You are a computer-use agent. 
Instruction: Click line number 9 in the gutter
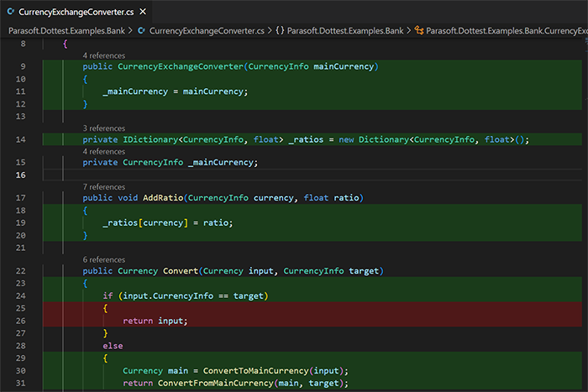click(24, 66)
